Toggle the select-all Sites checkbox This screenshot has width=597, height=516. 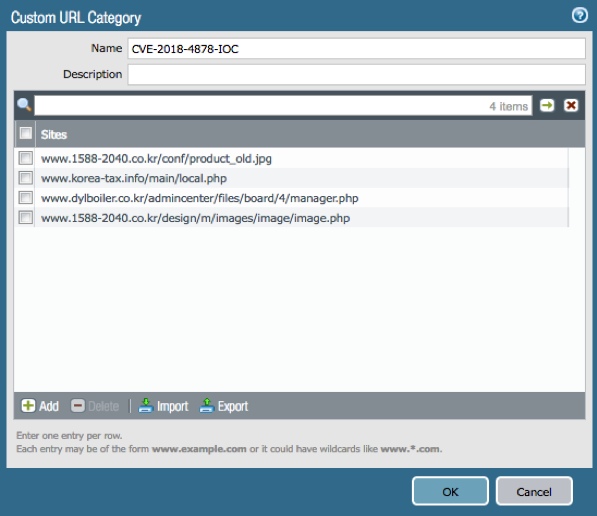coord(26,133)
